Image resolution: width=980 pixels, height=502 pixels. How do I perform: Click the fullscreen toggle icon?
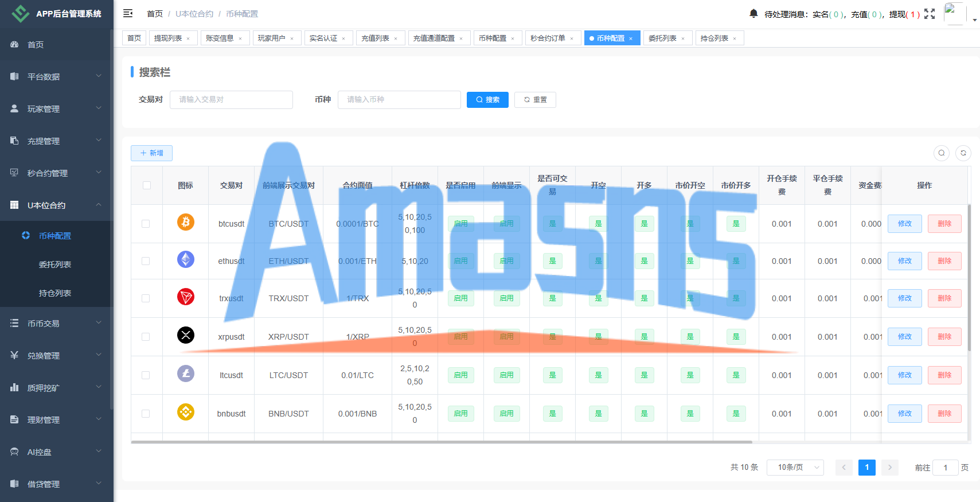(930, 14)
